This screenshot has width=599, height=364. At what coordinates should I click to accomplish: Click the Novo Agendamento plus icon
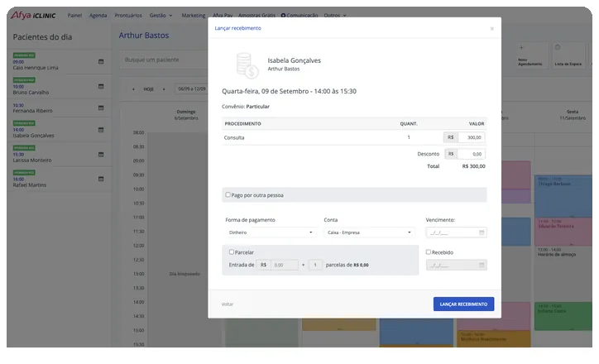pos(521,48)
